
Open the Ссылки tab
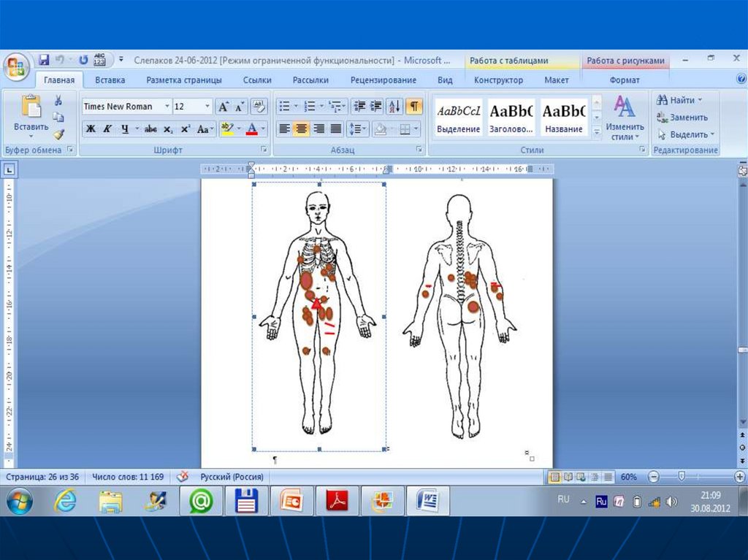click(x=257, y=80)
